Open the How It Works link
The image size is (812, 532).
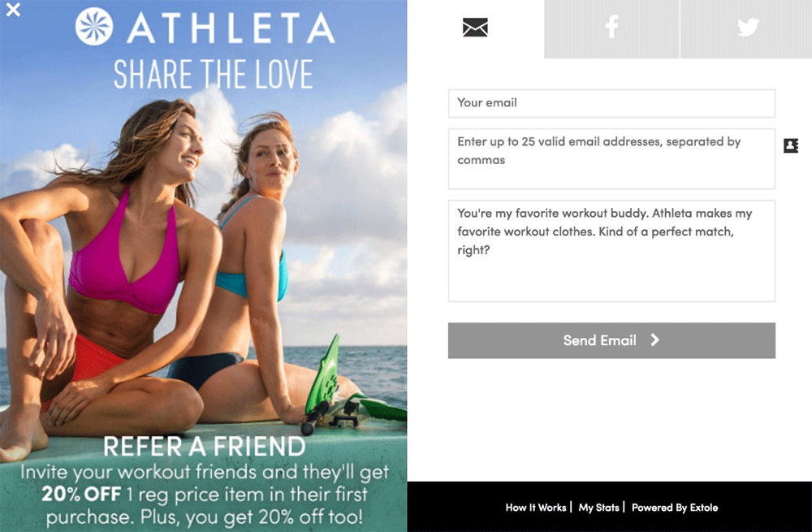535,508
